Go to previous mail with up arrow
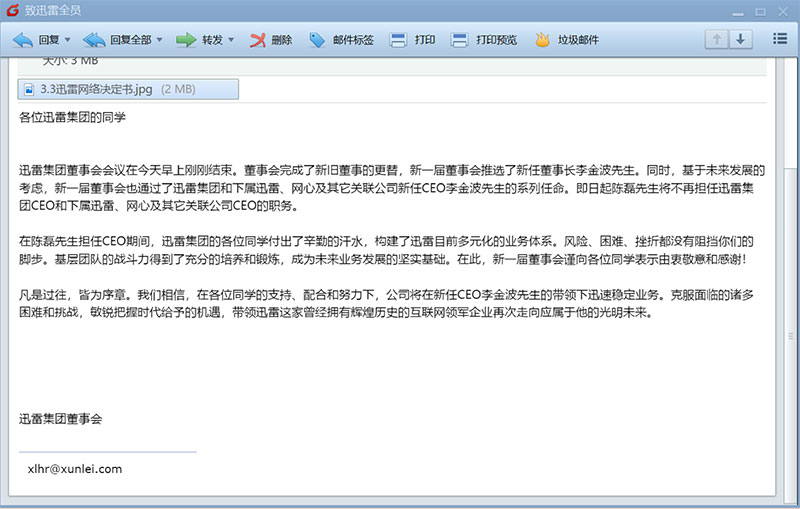Image resolution: width=800 pixels, height=509 pixels. (x=716, y=39)
